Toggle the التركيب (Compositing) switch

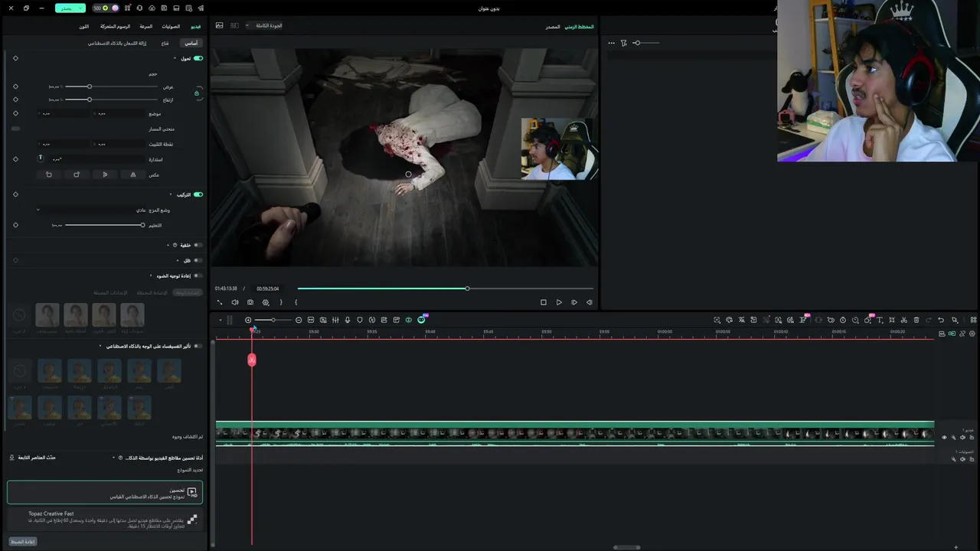[x=198, y=194]
